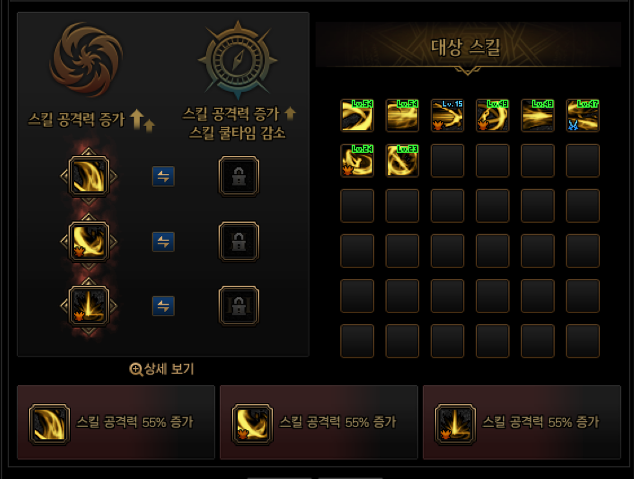The image size is (634, 479).
Task: Click the equipped vertical burst skill slot
Action: [89, 306]
